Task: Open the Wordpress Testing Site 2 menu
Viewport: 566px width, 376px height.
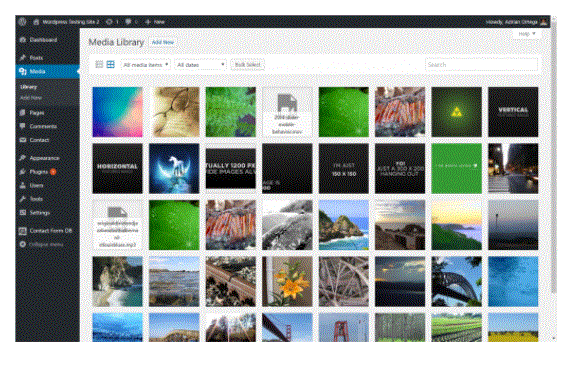Action: pos(66,22)
